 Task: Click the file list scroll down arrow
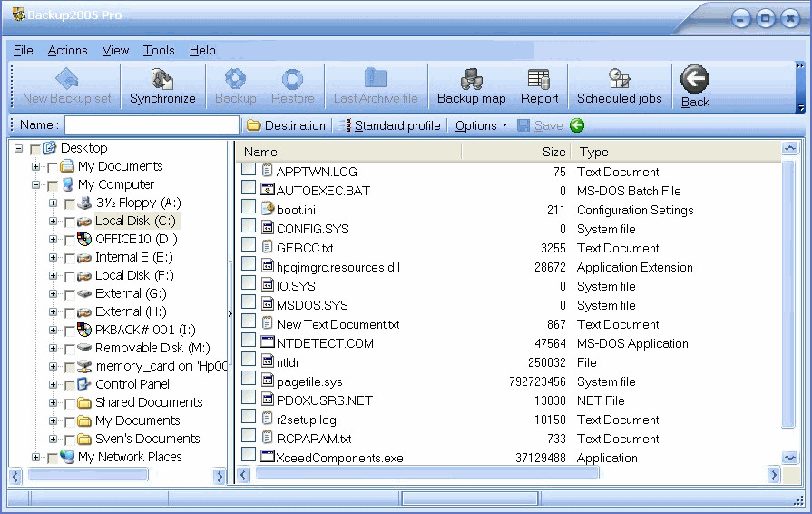[789, 458]
